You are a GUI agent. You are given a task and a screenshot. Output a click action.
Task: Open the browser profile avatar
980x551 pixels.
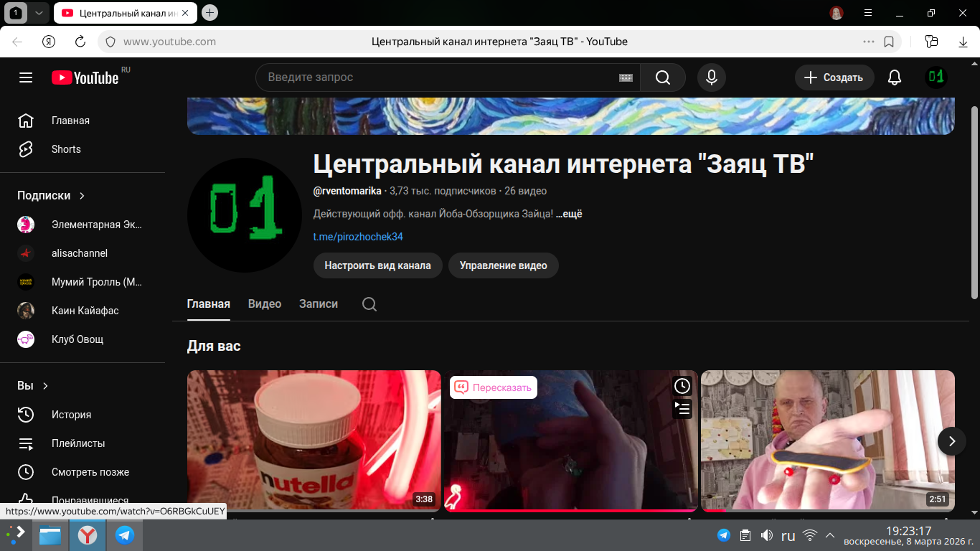(837, 13)
